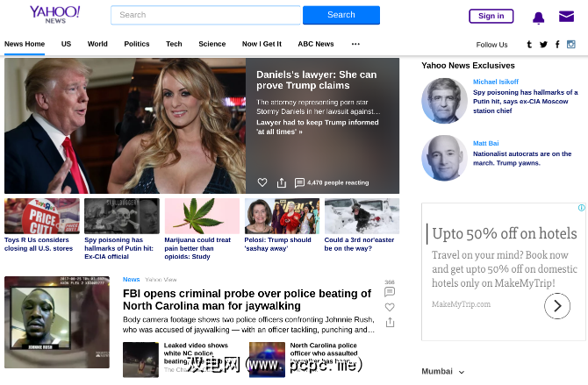This screenshot has width=588, height=385.
Task: Open the Tech news section
Action: [x=174, y=44]
